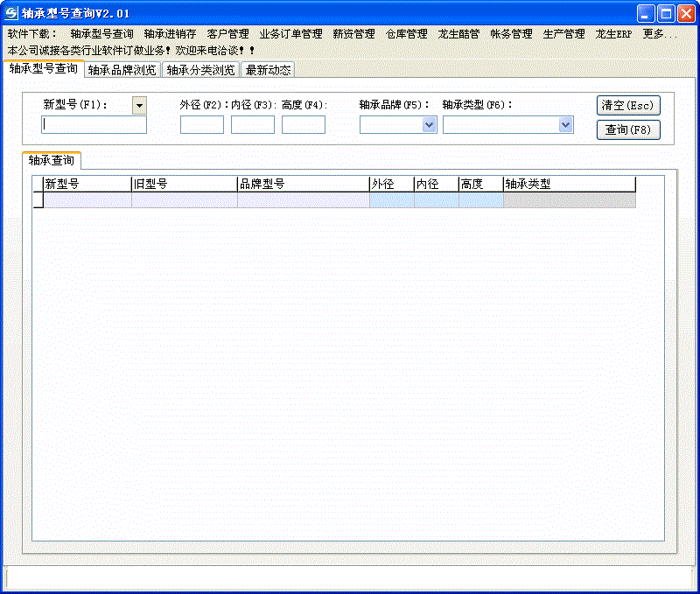Viewport: 700px width, 594px height.
Task: Open 生产管理 link
Action: click(563, 34)
